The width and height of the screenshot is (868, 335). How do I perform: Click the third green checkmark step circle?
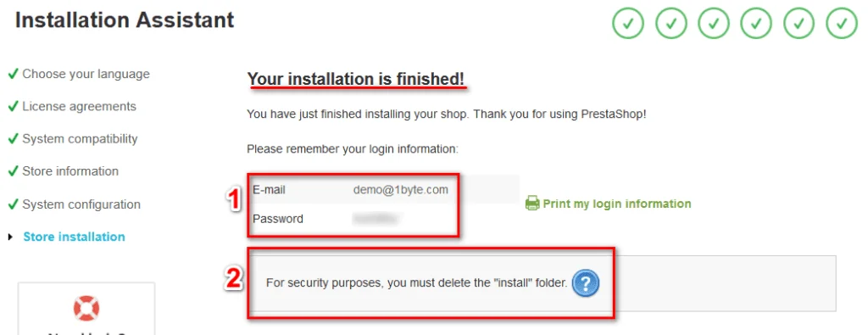pos(714,24)
